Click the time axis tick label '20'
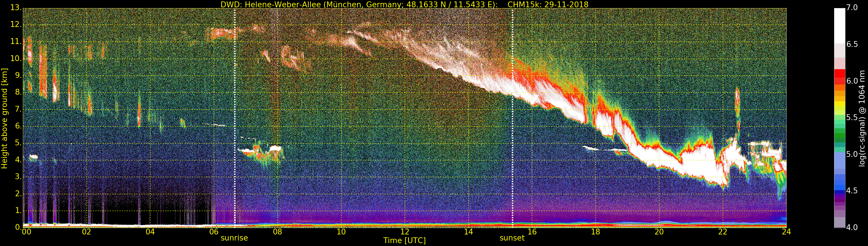Image resolution: width=868 pixels, height=246 pixels. (x=659, y=232)
